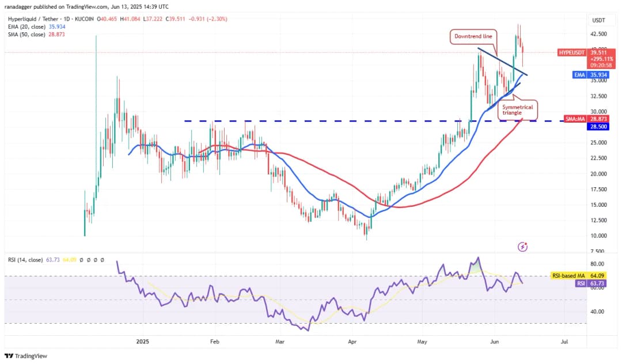622x364 pixels.
Task: Select the RSI (14, close) indicator legend
Action: point(25,260)
